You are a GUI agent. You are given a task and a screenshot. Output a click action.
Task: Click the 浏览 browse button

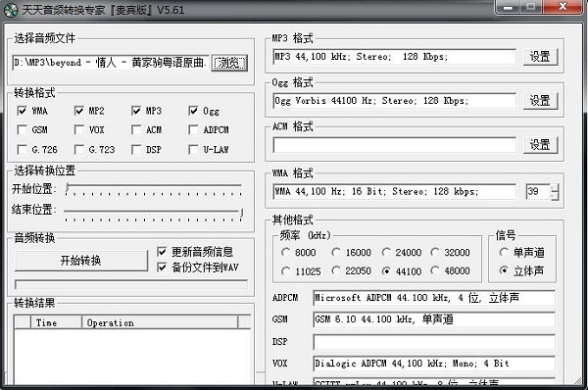pyautogui.click(x=229, y=63)
